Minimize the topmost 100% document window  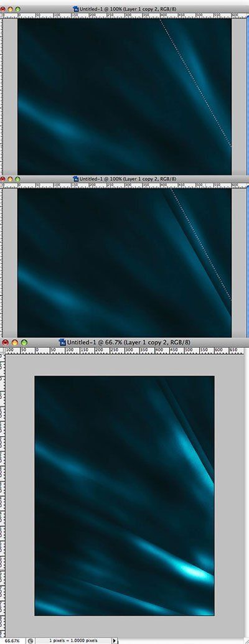pyautogui.click(x=11, y=8)
